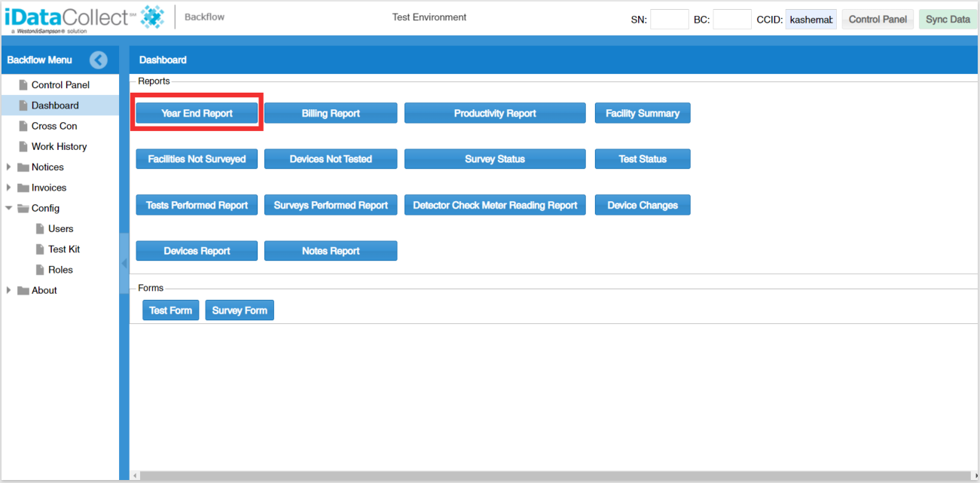Click the iDataCollect logo icon
The width and height of the screenshot is (980, 483).
[152, 17]
